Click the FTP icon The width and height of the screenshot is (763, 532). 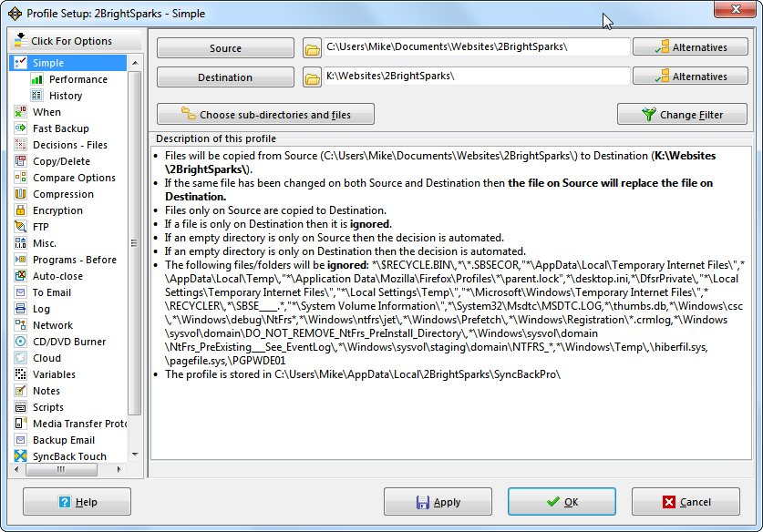pos(20,227)
